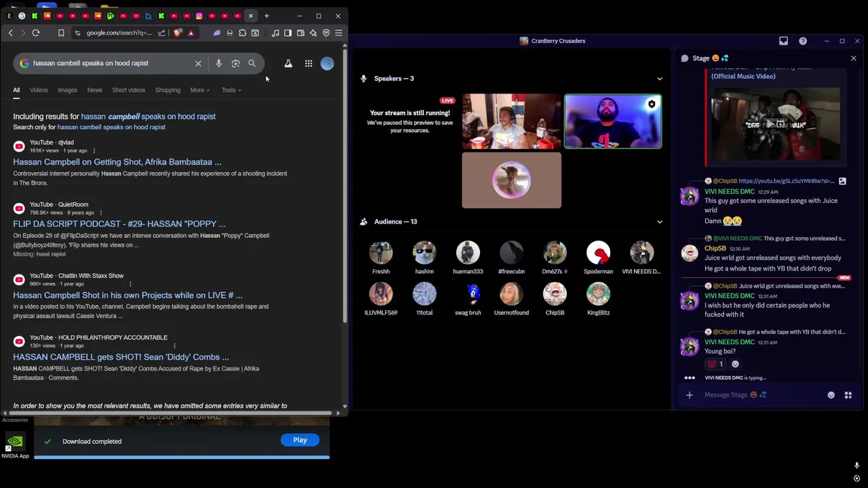Screen dimensions: 868x488
Task: Open the browser wallet icon
Action: point(300,33)
